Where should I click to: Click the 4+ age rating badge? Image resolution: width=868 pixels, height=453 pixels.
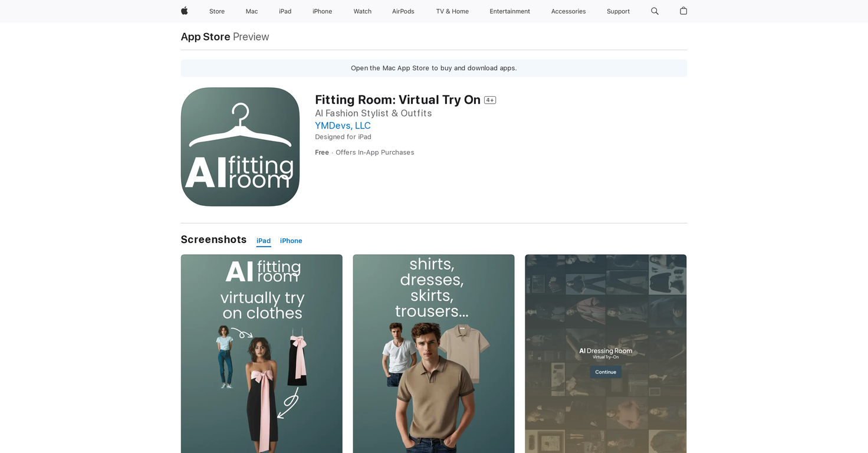[489, 100]
